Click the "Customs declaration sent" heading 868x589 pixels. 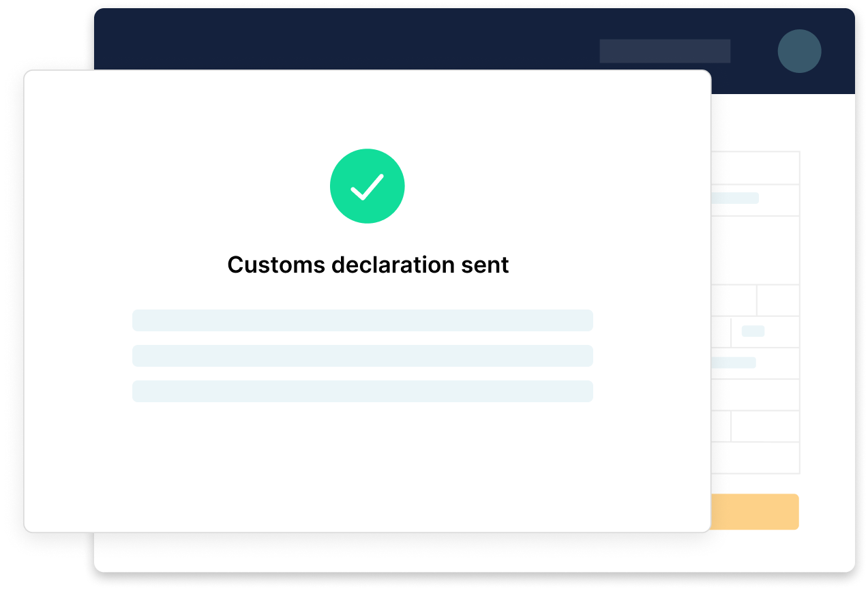point(368,265)
